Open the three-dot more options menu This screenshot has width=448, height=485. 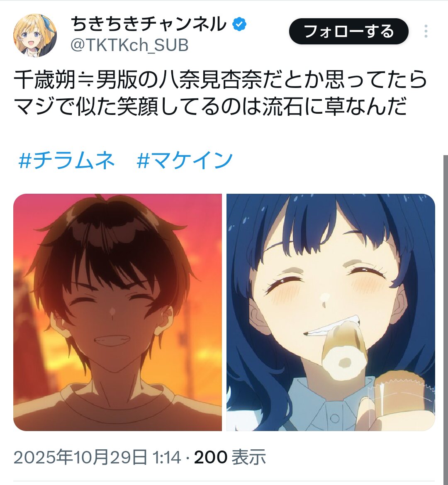click(426, 31)
